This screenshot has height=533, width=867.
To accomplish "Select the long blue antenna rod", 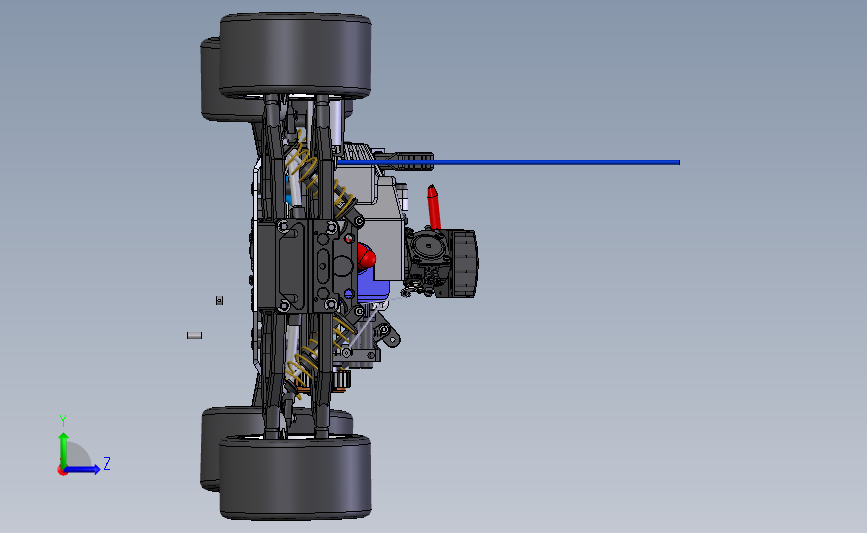I will pos(508,162).
